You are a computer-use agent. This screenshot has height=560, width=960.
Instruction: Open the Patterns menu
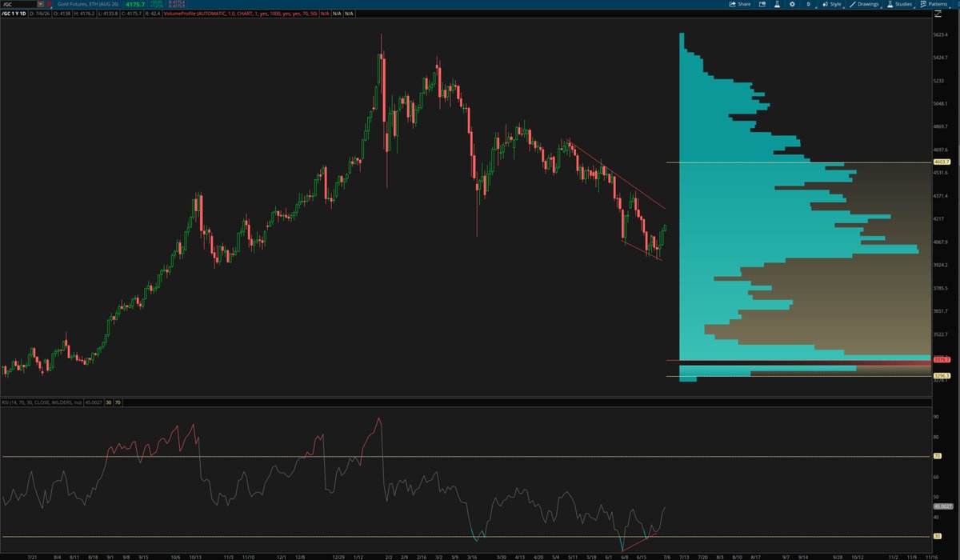click(x=934, y=4)
